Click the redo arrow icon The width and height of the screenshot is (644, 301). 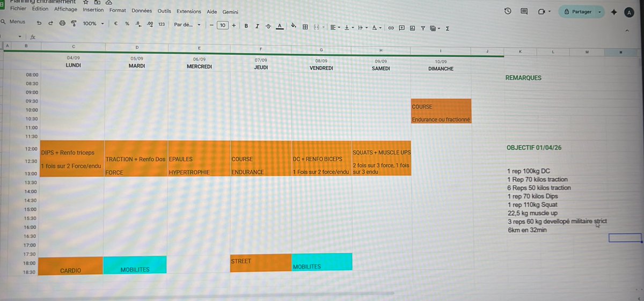(51, 24)
